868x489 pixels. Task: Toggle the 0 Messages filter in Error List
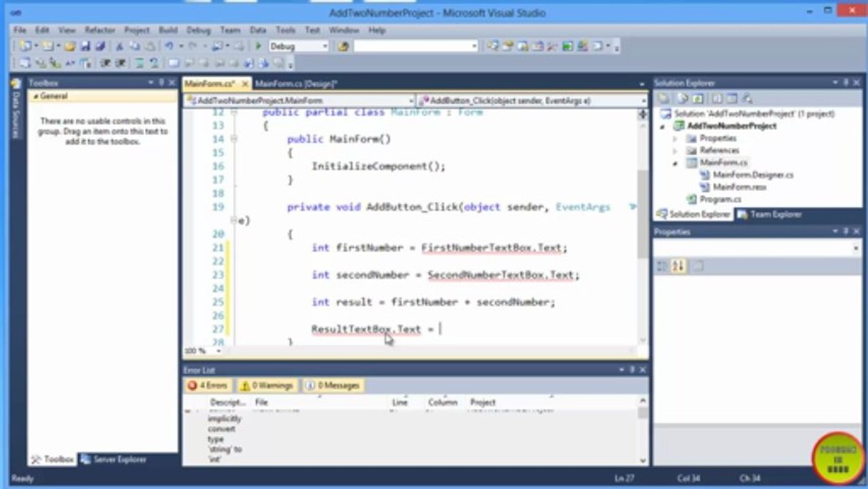333,385
